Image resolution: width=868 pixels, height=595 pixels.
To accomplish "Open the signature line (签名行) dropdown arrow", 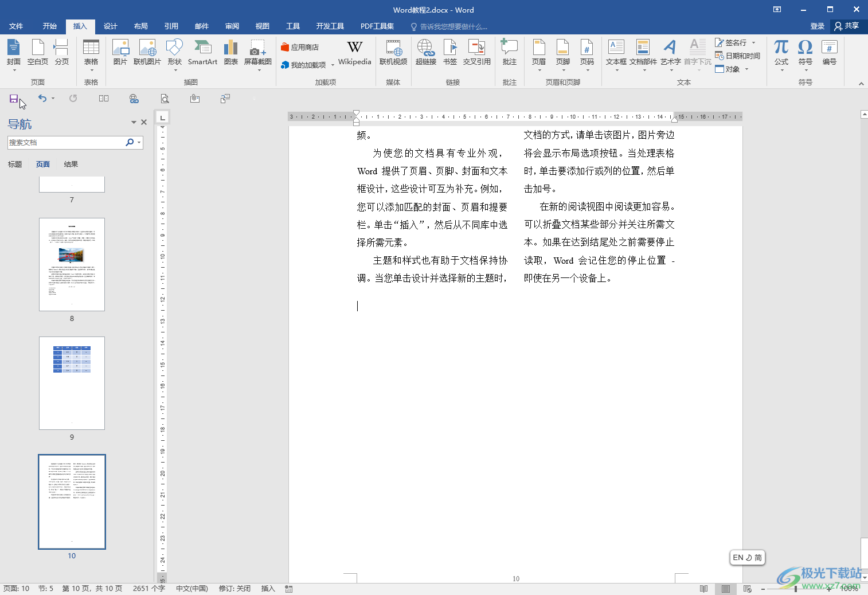I will click(x=754, y=42).
